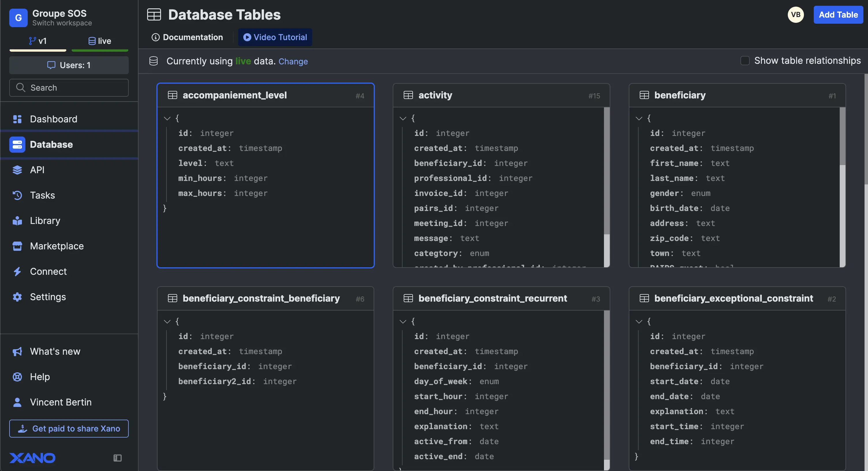Open the Marketplace section
Viewport: 868px width, 471px height.
[57, 246]
